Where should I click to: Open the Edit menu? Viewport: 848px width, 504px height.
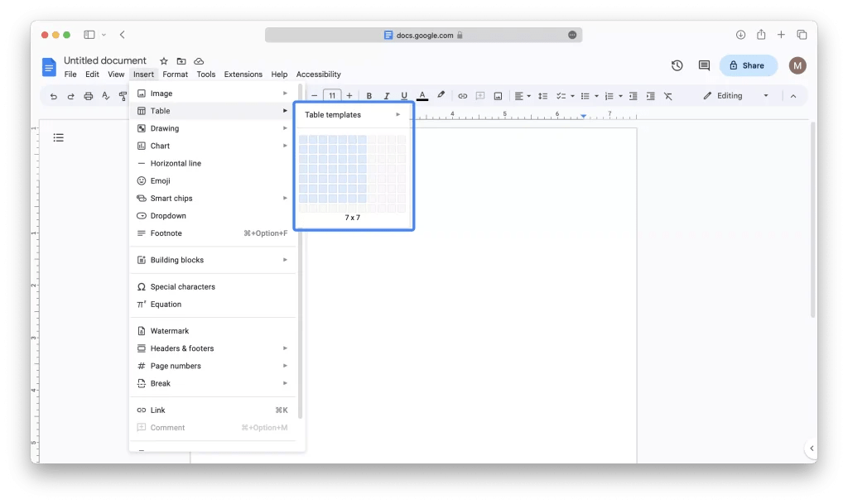click(x=92, y=74)
